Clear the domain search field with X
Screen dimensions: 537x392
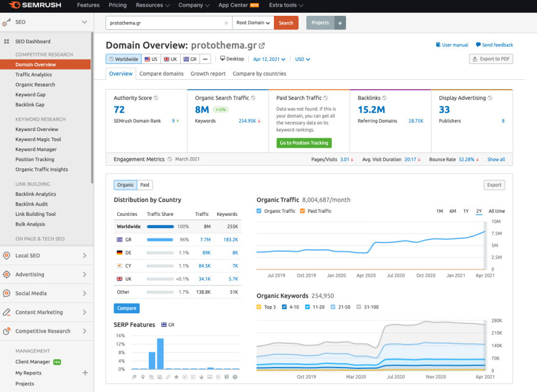tap(226, 23)
